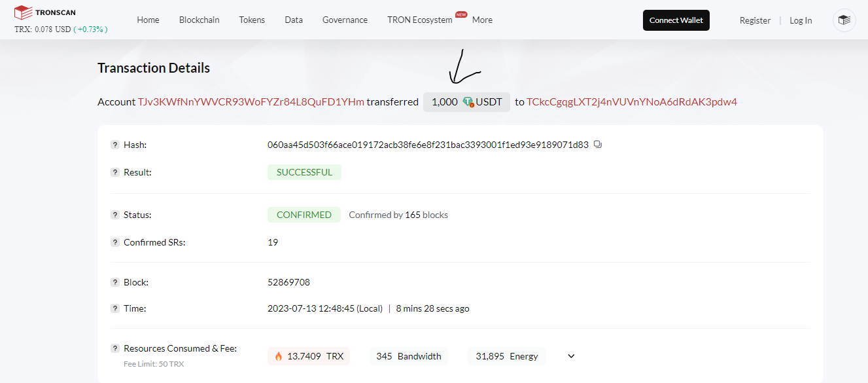Viewport: 868px width, 383px height.
Task: Open the Register link
Action: [x=755, y=20]
